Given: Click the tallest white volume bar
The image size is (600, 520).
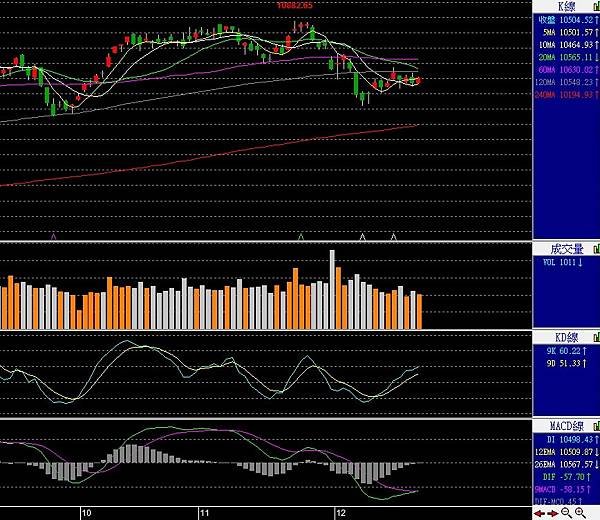Looking at the screenshot, I should [332, 290].
